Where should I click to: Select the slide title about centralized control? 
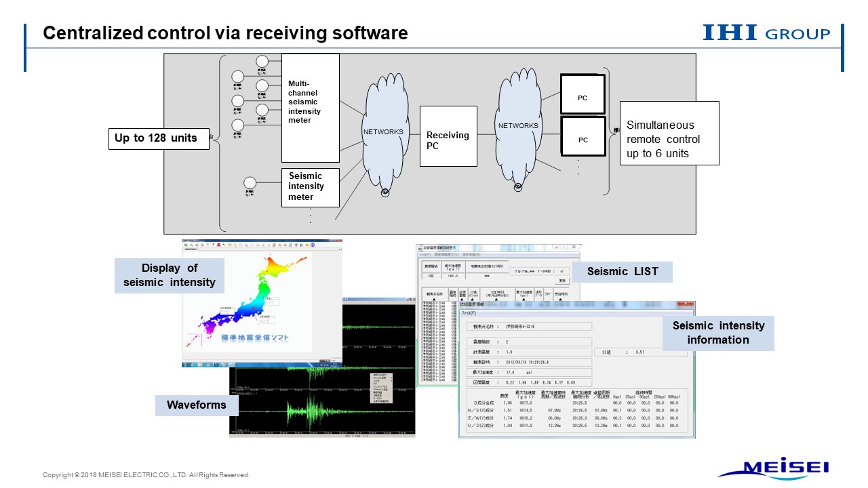[225, 33]
